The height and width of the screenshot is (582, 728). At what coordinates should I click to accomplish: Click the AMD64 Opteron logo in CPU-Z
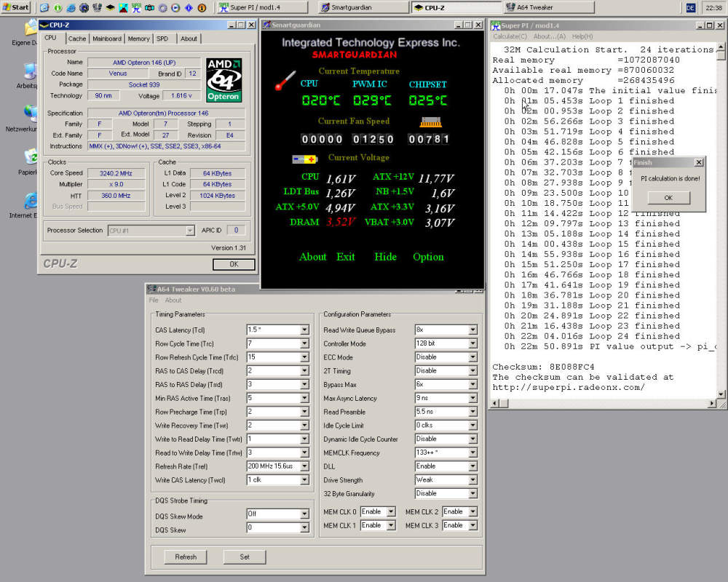point(223,80)
